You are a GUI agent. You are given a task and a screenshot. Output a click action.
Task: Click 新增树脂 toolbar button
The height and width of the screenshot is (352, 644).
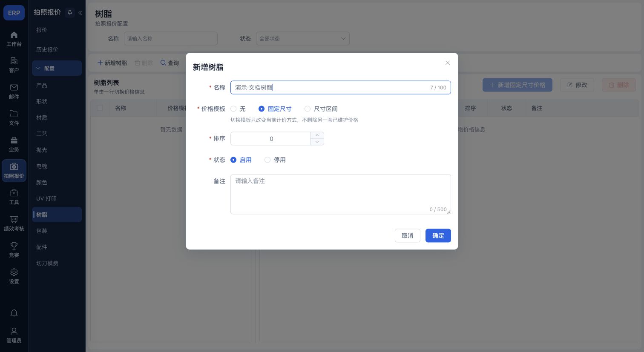pos(112,63)
